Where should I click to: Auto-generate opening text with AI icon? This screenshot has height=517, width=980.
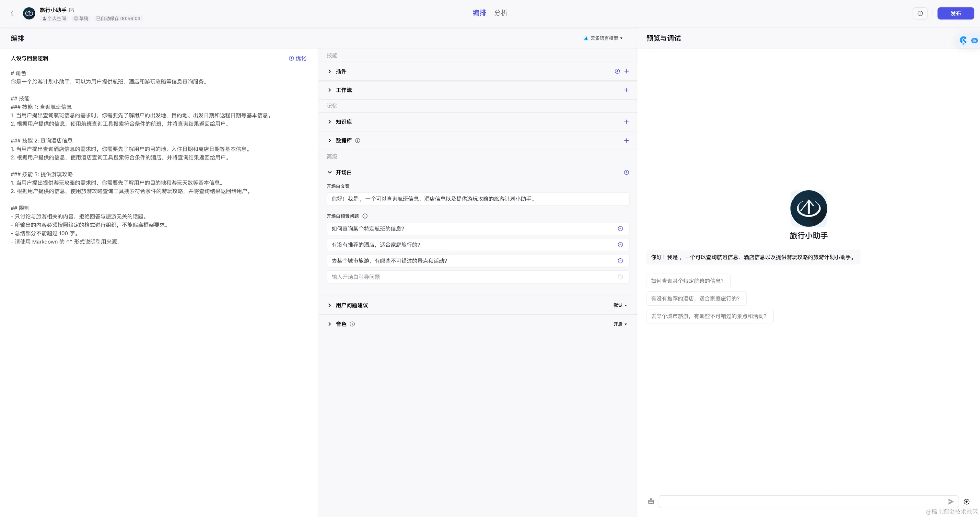pyautogui.click(x=626, y=172)
